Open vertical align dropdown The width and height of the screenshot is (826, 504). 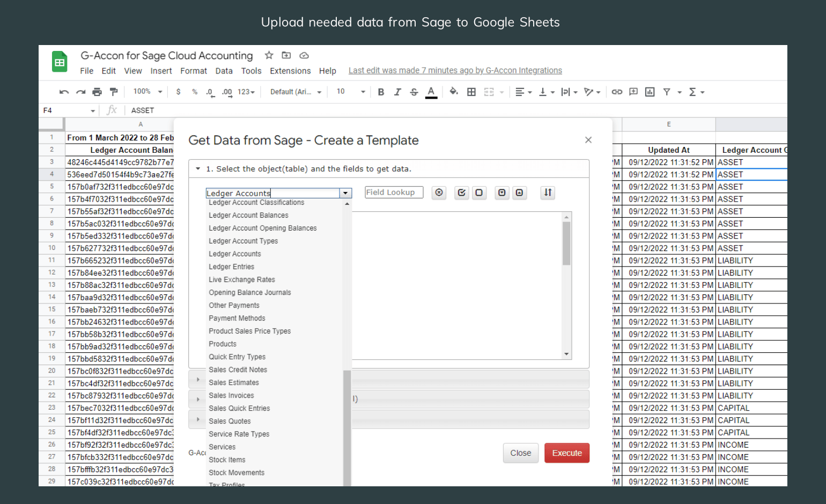click(x=547, y=92)
